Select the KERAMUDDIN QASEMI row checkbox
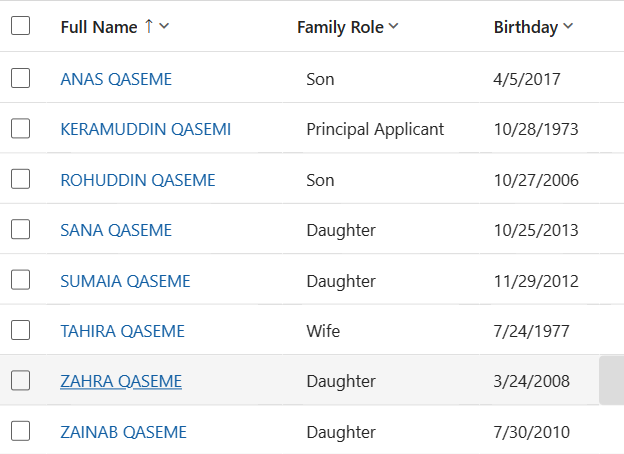The image size is (624, 454). click(20, 129)
